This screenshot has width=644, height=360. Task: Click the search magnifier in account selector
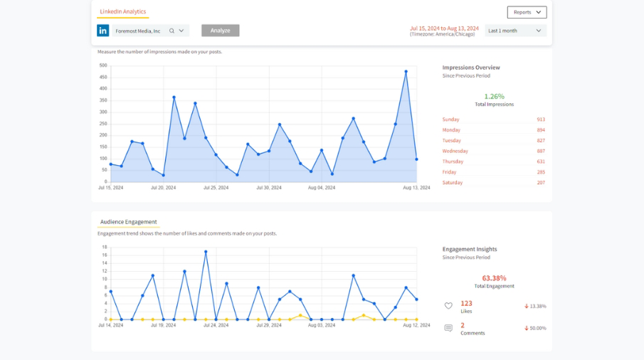coord(171,31)
